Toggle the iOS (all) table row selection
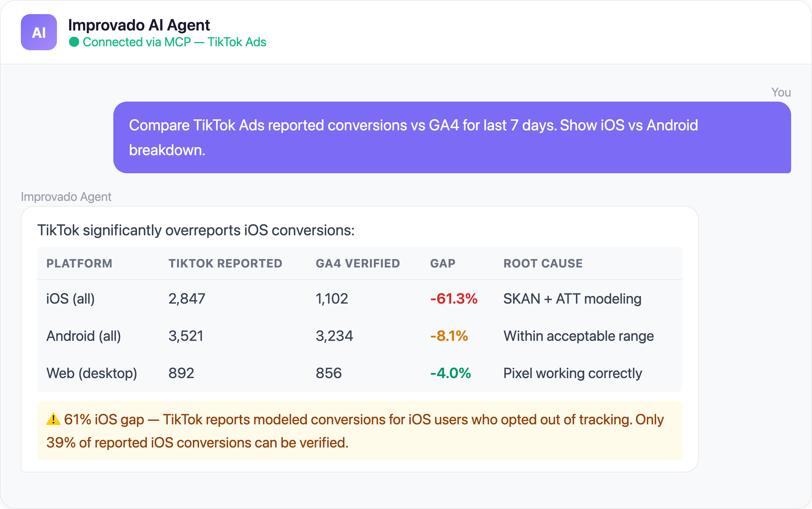This screenshot has height=509, width=812. pyautogui.click(x=71, y=298)
